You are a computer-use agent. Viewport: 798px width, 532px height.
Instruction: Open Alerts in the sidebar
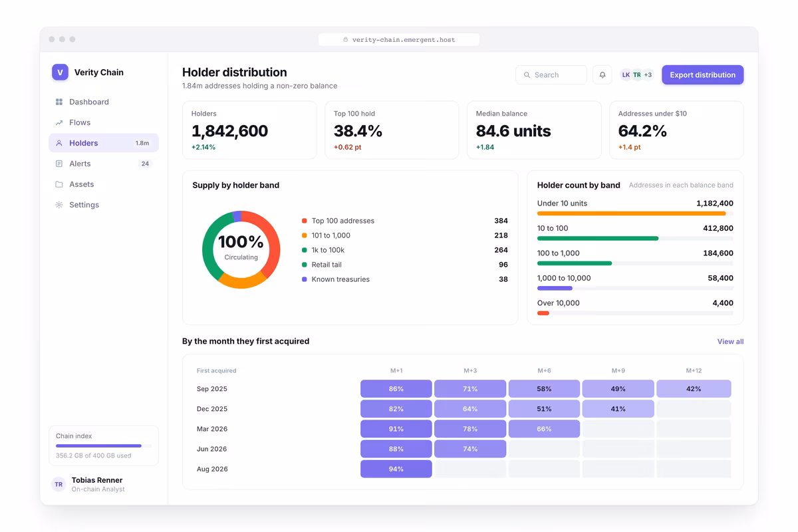(104, 164)
